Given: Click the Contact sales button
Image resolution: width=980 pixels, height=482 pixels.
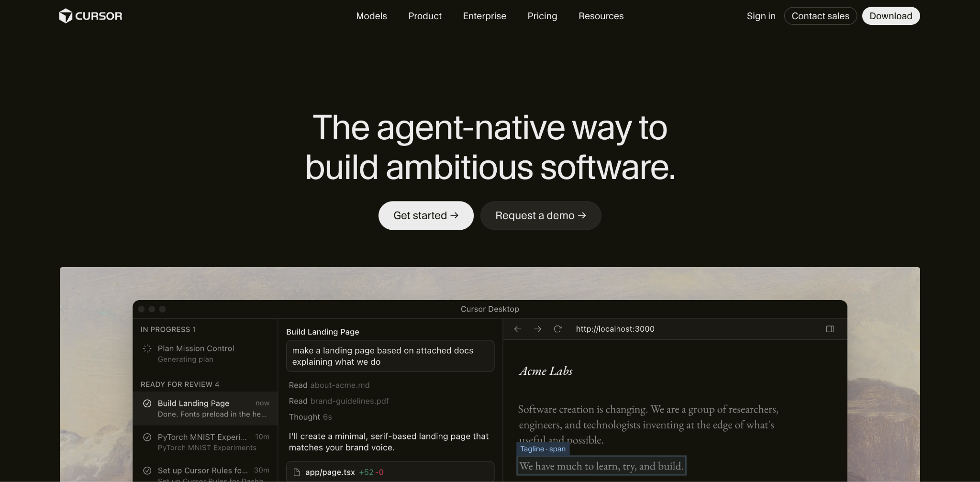Looking at the screenshot, I should point(820,16).
